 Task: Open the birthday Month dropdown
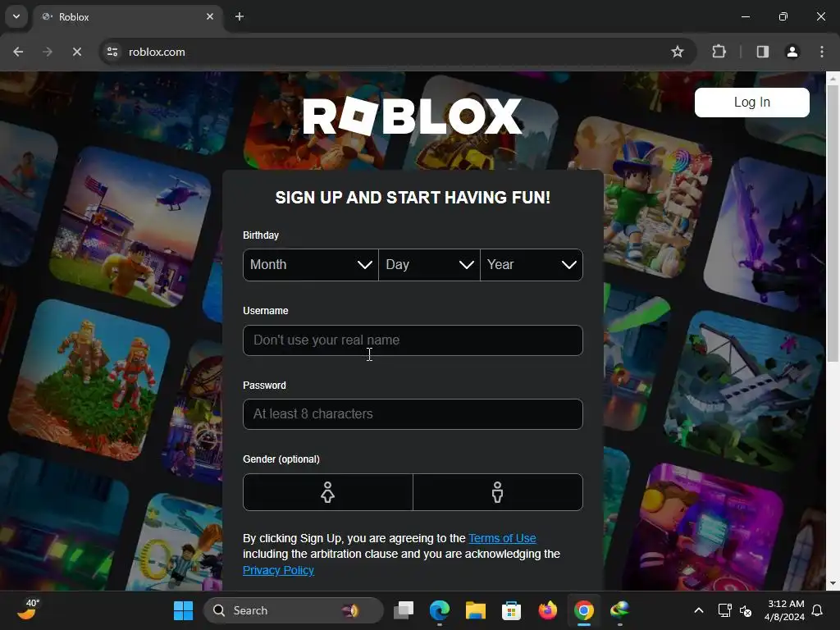pyautogui.click(x=311, y=265)
